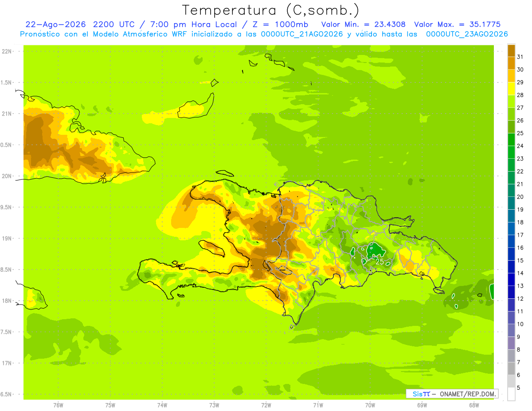Click the 71W longitude axis label
Image resolution: width=532 pixels, height=411 pixels.
click(x=318, y=405)
